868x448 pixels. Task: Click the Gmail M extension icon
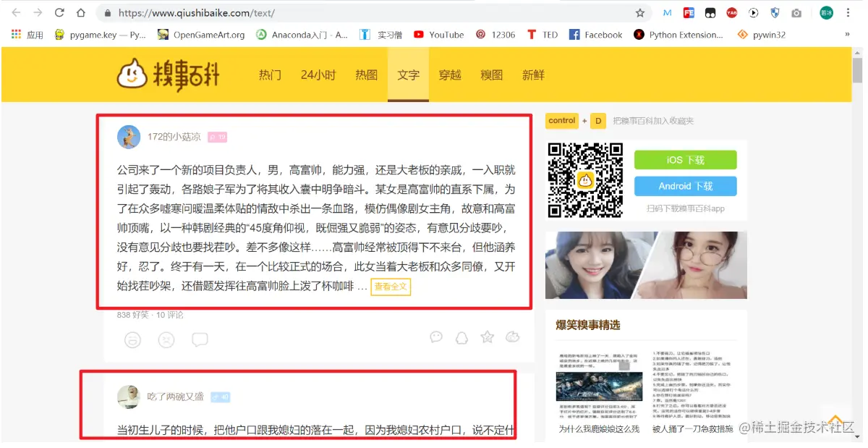668,12
